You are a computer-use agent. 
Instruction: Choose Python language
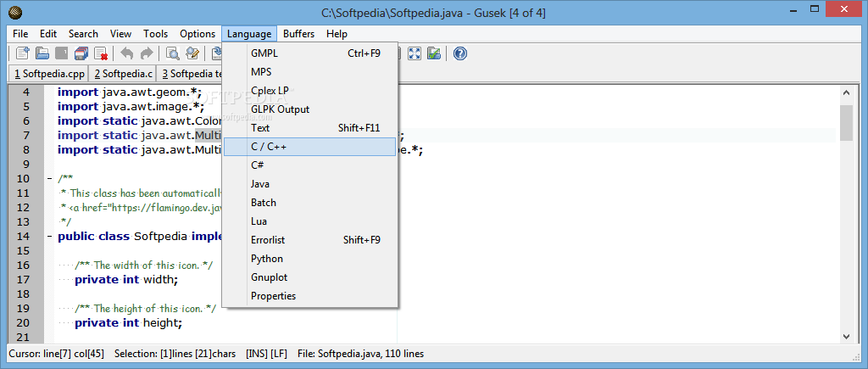[x=309, y=259]
